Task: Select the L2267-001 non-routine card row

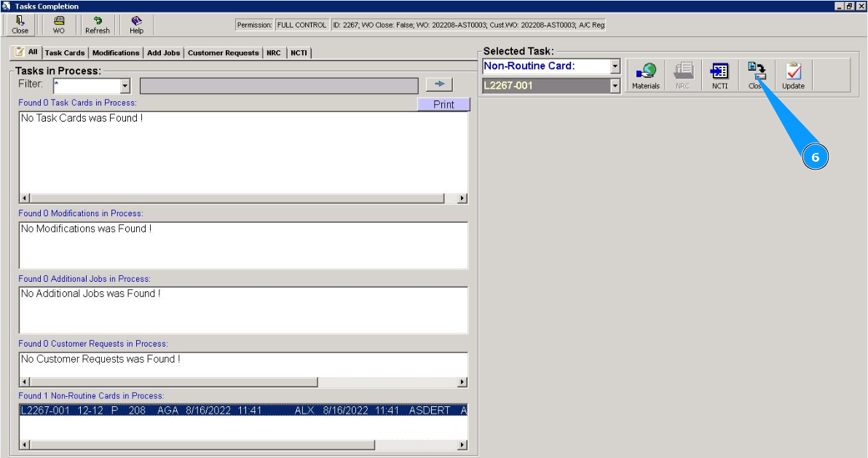Action: [x=243, y=411]
